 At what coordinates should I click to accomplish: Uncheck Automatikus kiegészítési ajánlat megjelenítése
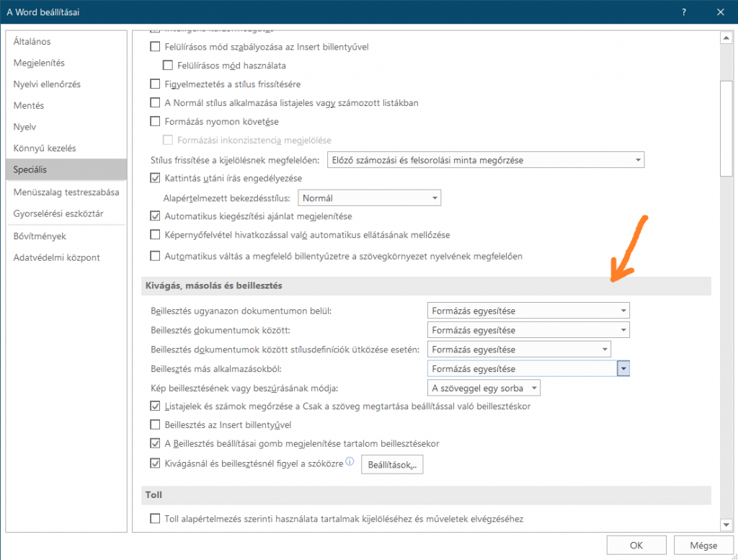coord(155,215)
